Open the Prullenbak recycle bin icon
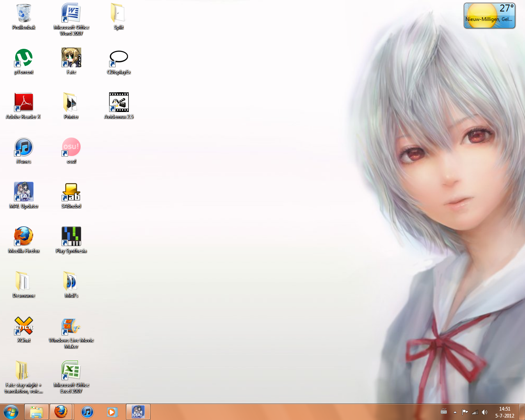Image resolution: width=525 pixels, height=420 pixels. coord(24,17)
